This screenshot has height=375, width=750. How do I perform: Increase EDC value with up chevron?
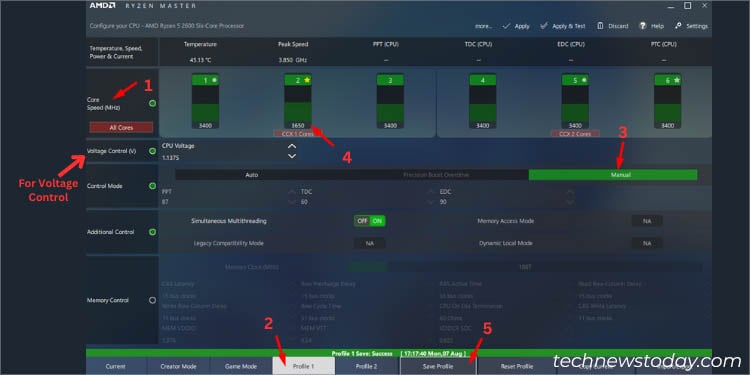coord(569,192)
